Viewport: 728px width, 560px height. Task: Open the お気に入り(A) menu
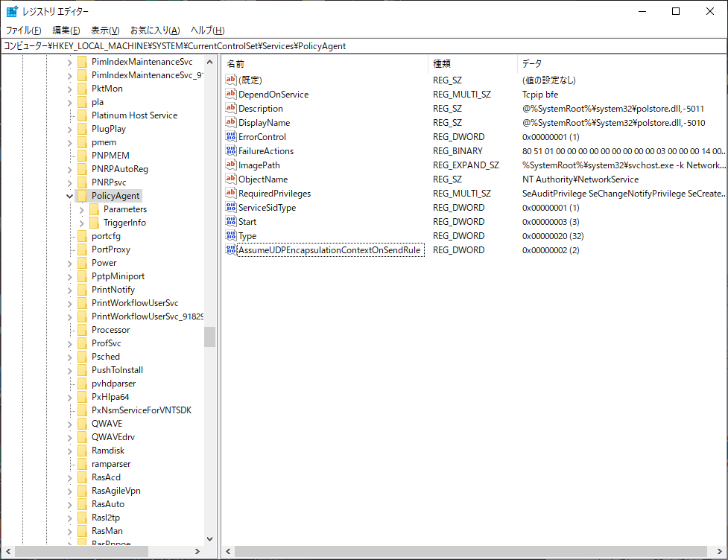[154, 30]
